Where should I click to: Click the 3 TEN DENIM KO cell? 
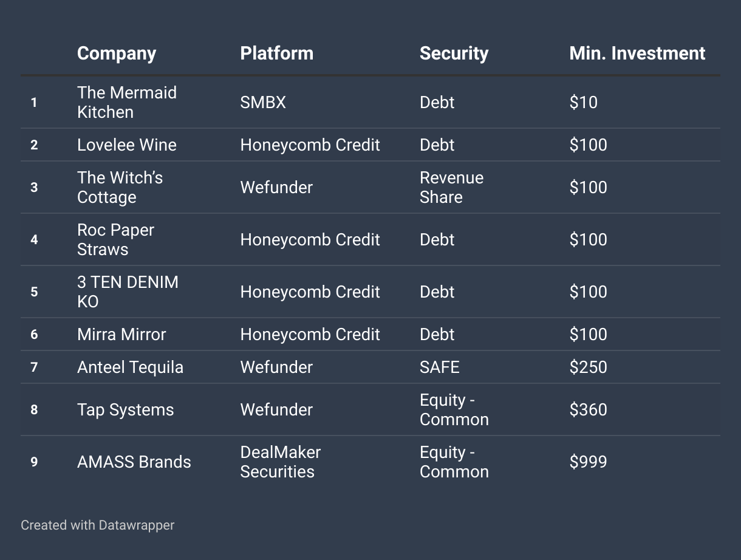pyautogui.click(x=128, y=292)
